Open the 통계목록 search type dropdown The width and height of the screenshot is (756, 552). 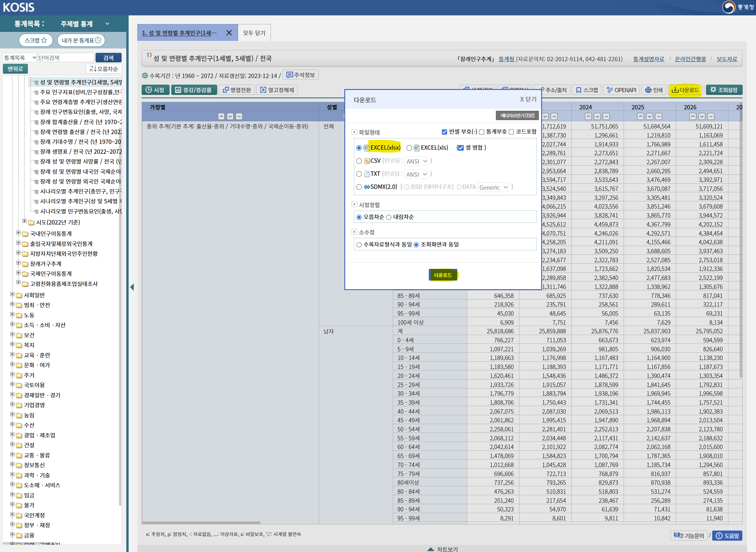(x=19, y=58)
